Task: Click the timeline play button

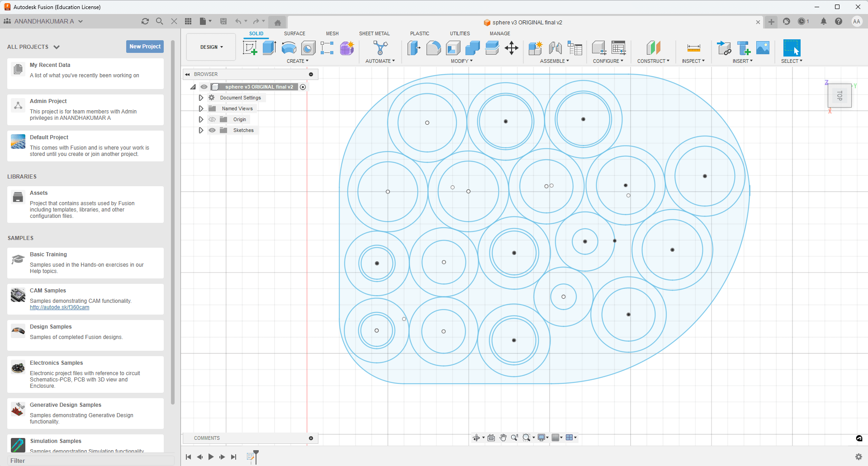Action: (x=211, y=457)
